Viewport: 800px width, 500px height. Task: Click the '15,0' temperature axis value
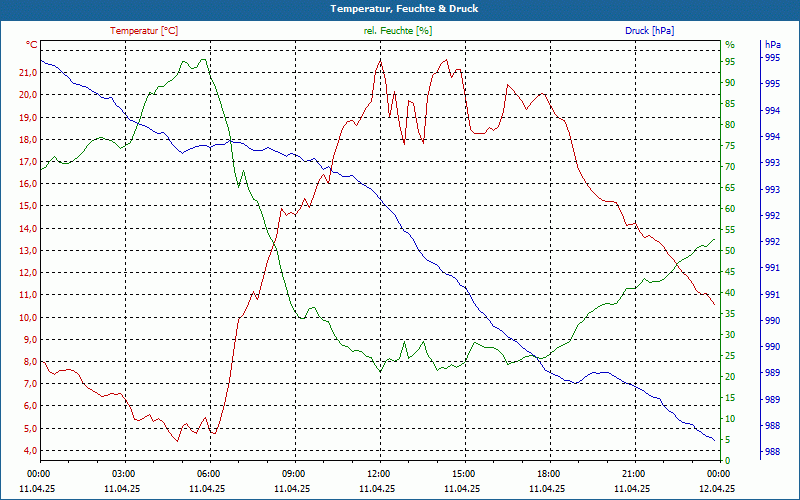[x=28, y=206]
